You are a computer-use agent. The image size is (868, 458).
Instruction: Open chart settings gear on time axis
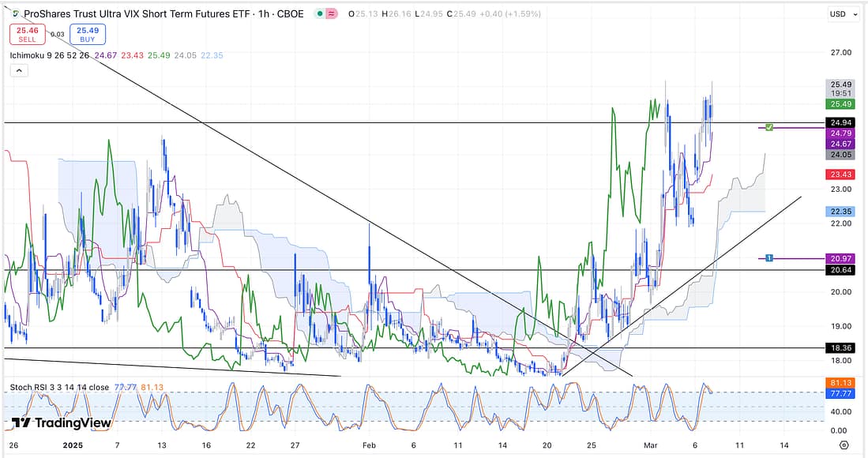point(844,445)
